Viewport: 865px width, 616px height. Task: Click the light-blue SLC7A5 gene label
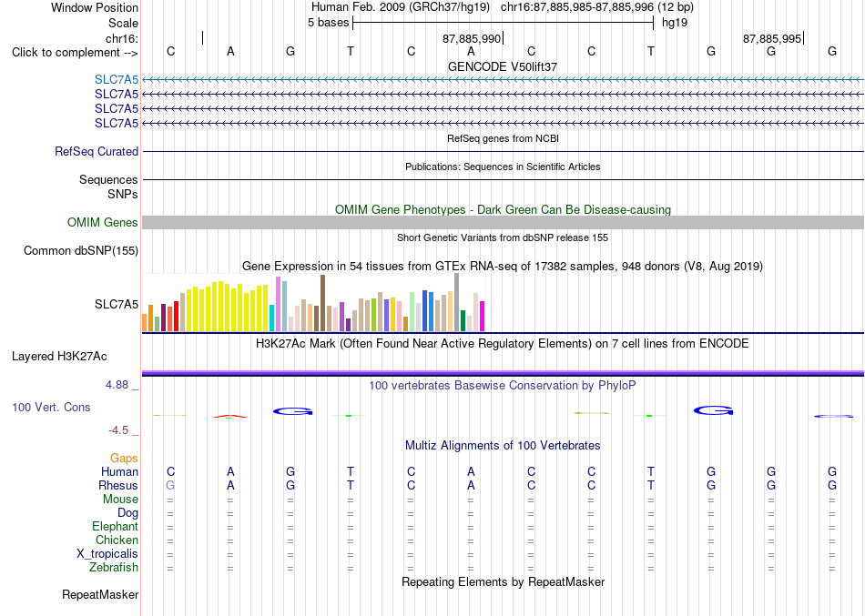click(117, 79)
